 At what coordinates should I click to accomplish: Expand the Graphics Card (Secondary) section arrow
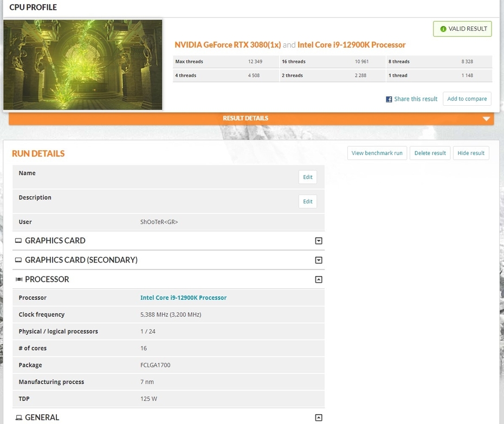(319, 260)
